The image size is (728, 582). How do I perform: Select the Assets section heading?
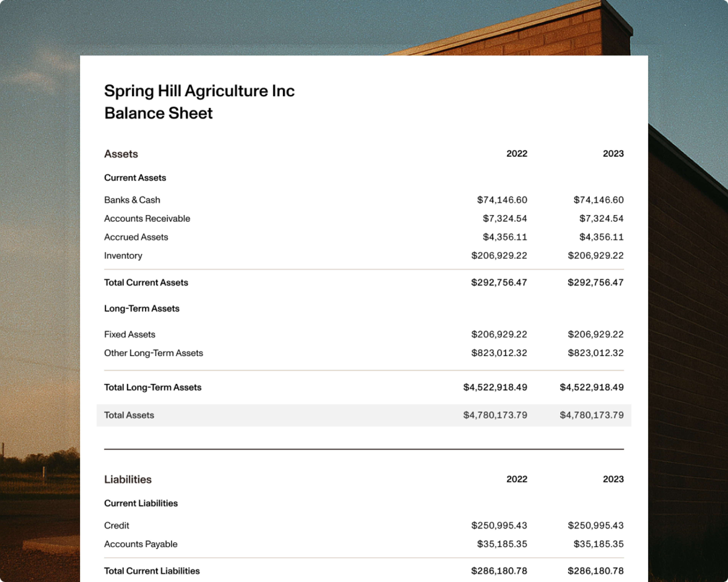(x=121, y=154)
